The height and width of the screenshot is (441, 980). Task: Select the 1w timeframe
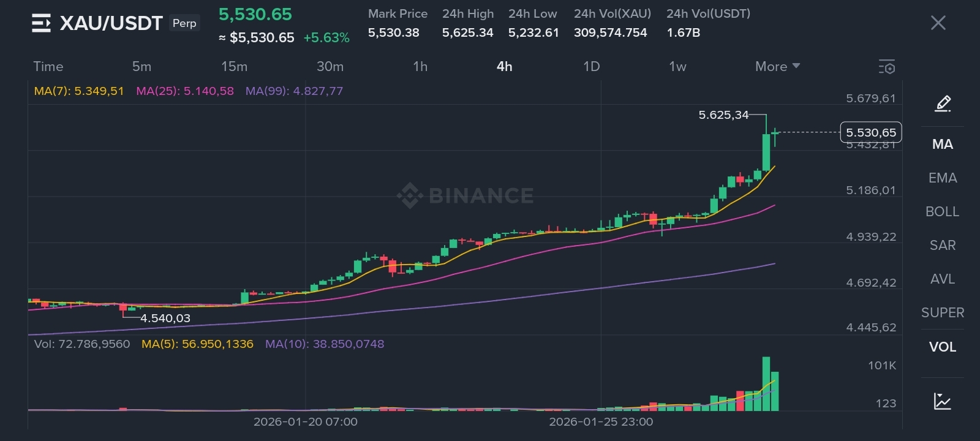point(677,66)
